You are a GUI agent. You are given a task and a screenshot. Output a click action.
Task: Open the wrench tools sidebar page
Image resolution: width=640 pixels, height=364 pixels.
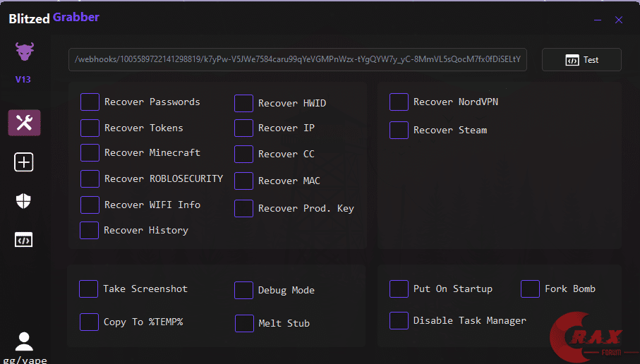[24, 123]
